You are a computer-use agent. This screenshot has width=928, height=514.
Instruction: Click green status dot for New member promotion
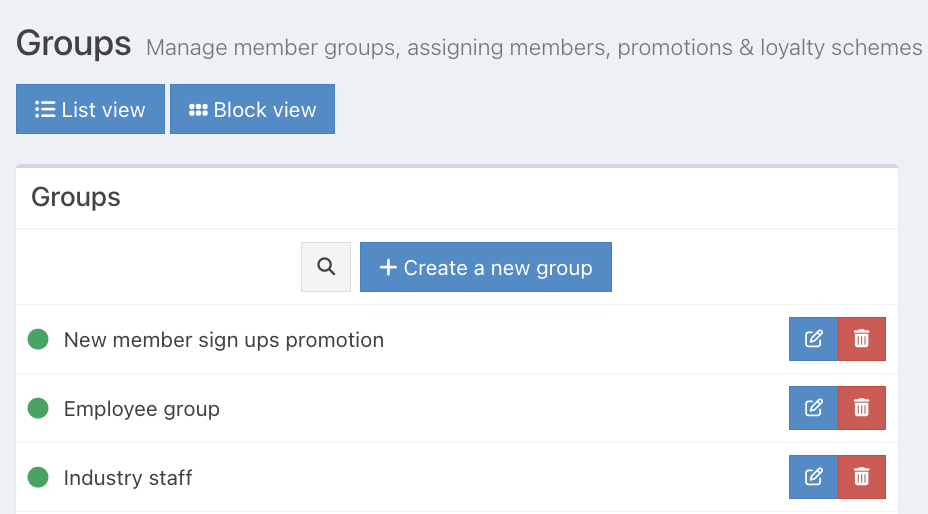[x=38, y=339]
